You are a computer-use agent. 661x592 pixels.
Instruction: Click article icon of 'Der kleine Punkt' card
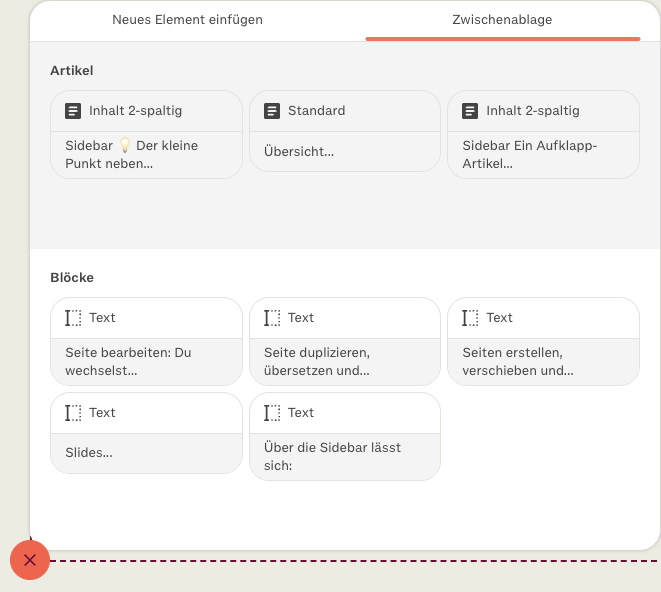[x=73, y=111]
